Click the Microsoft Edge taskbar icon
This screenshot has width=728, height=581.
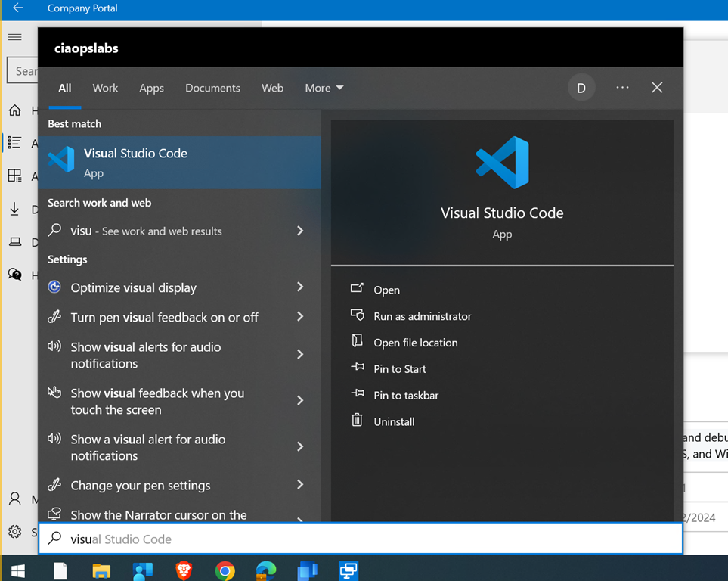[x=265, y=570]
